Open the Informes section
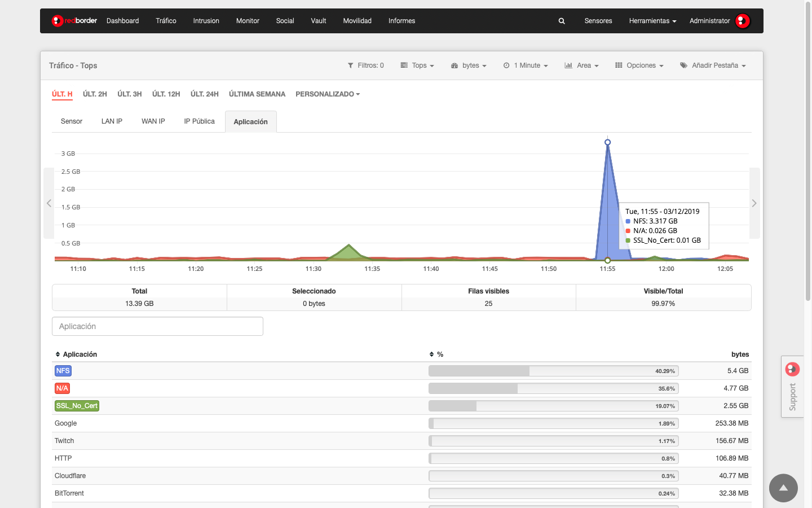 click(x=401, y=21)
